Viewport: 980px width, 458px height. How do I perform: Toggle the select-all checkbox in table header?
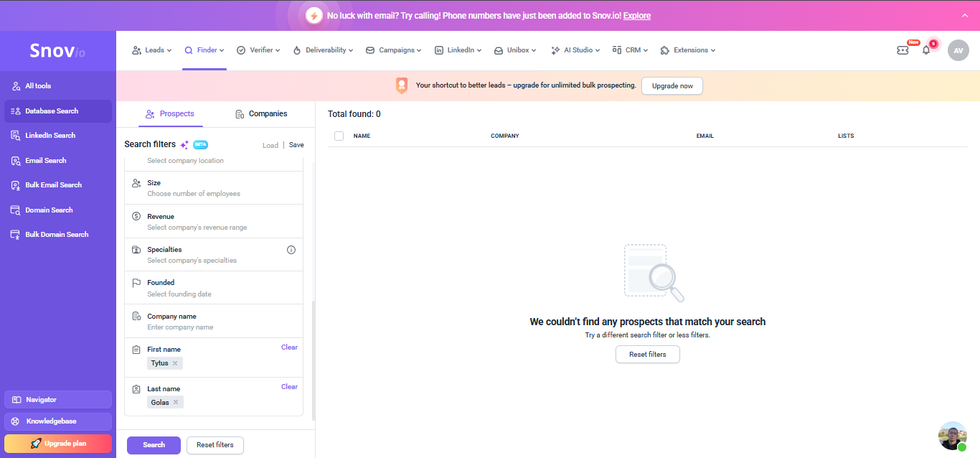[x=339, y=136]
